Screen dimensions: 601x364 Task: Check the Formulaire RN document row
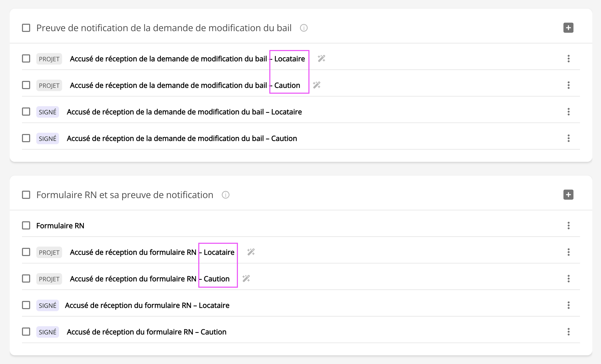pos(26,226)
